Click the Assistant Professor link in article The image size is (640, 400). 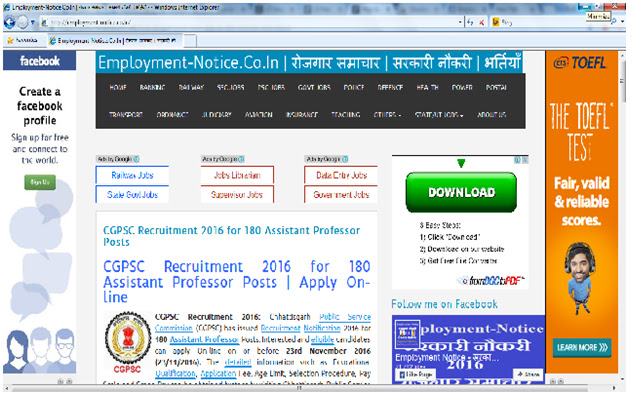click(x=204, y=340)
